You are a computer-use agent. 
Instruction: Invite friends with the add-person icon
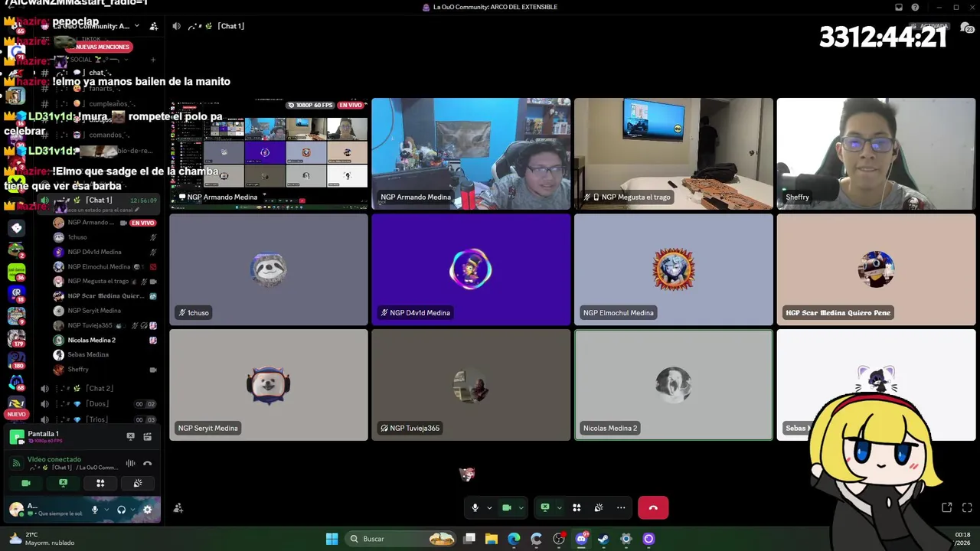[178, 507]
